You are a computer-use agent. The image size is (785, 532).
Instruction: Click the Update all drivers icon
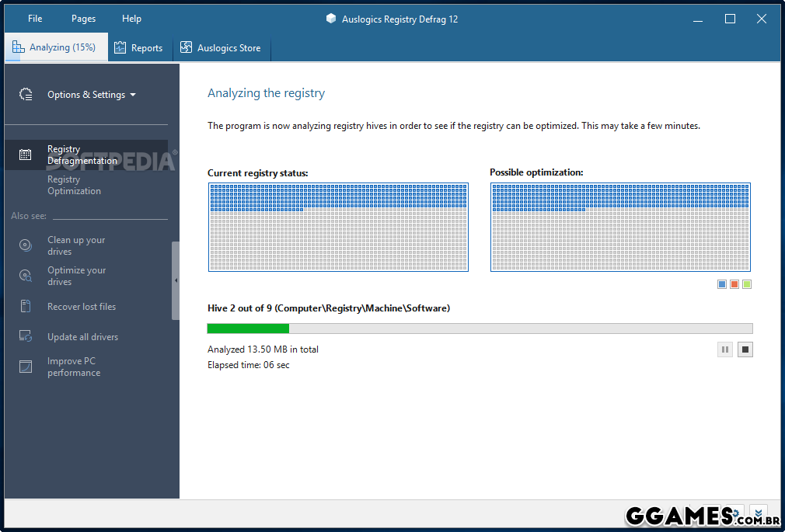tap(26, 337)
